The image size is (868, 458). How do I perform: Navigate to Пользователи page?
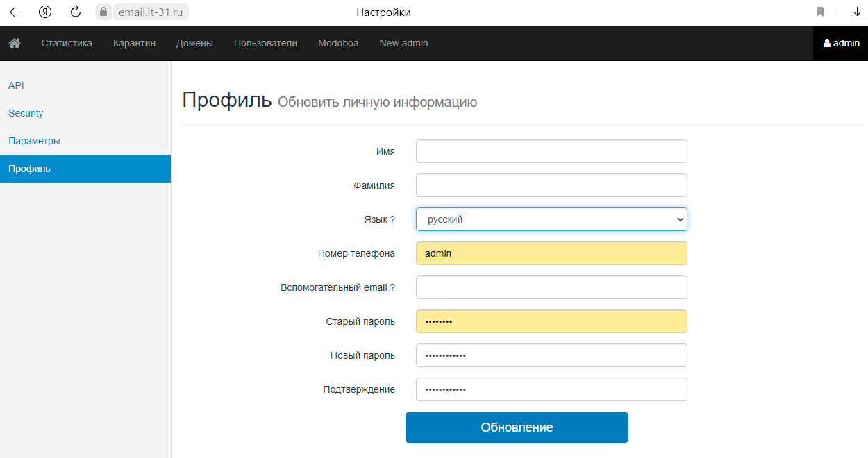(265, 43)
